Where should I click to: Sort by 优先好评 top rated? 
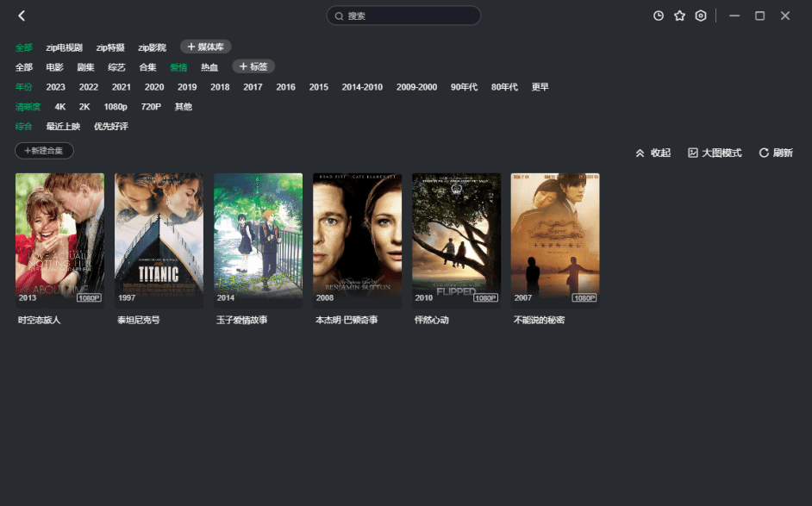[x=111, y=127]
